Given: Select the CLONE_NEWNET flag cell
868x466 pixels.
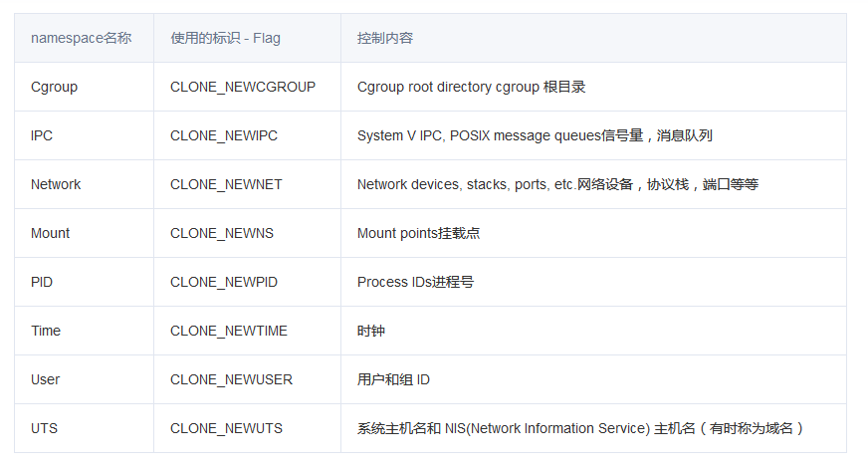Looking at the screenshot, I should (248, 184).
